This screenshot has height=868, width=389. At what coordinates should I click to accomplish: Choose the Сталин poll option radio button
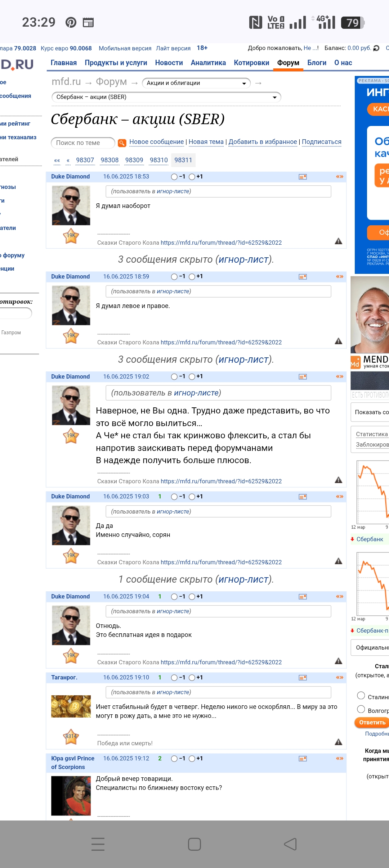pyautogui.click(x=361, y=696)
